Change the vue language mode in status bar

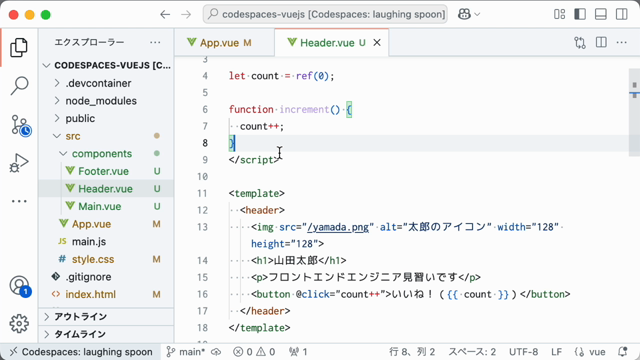[x=590, y=352]
